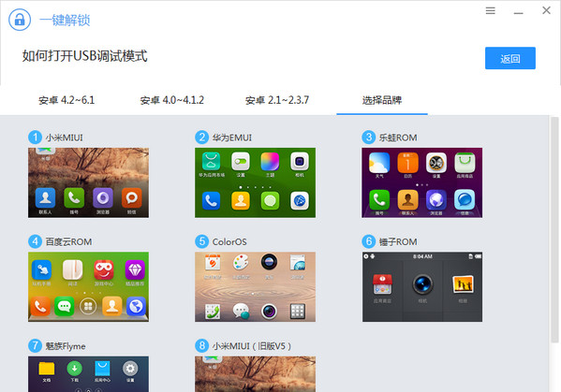Click the number 3 badge for 乐蛙ROM
561x392 pixels.
point(368,138)
